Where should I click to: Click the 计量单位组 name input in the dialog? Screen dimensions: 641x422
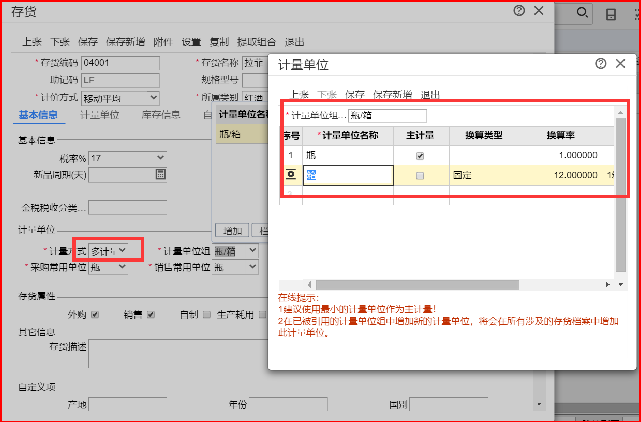(x=387, y=116)
